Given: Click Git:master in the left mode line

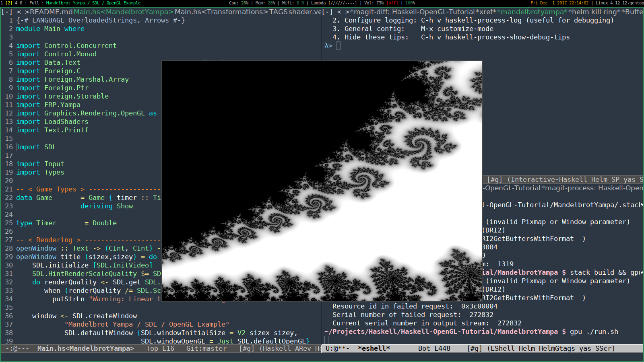Looking at the screenshot, I should pyautogui.click(x=206, y=349).
